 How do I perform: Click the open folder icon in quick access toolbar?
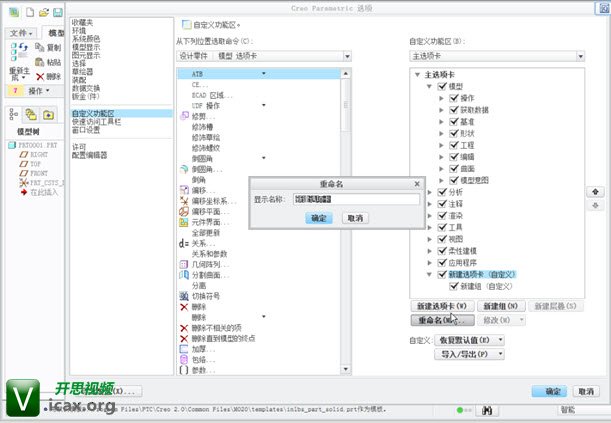tap(44, 12)
